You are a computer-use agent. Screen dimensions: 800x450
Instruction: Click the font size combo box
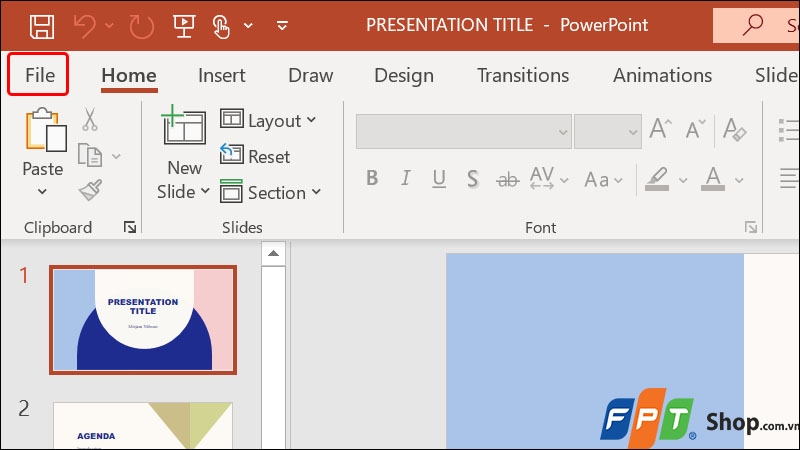click(608, 132)
